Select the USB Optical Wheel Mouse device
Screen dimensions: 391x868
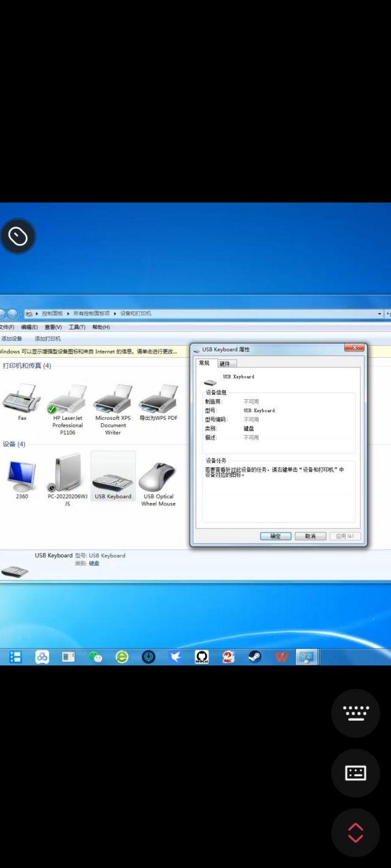158,477
